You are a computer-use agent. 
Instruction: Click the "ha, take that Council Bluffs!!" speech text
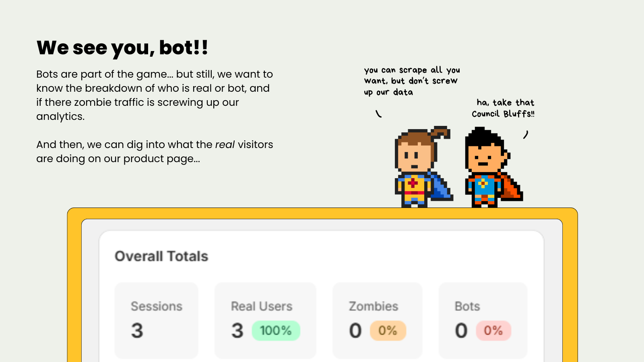[503, 108]
